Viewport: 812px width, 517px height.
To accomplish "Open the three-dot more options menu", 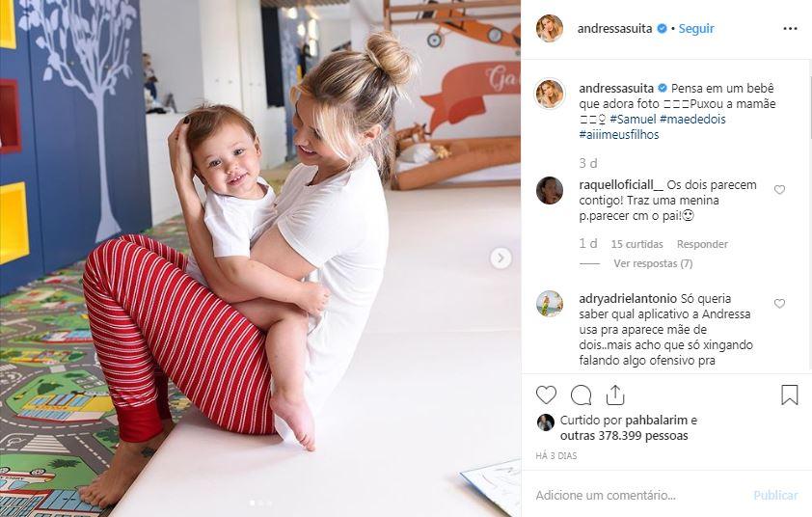I will point(790,29).
